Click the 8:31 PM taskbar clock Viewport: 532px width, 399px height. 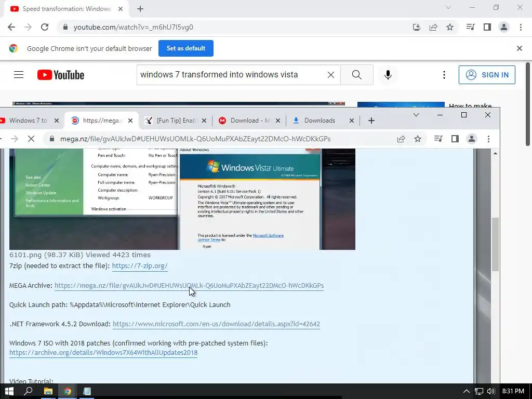(x=513, y=391)
